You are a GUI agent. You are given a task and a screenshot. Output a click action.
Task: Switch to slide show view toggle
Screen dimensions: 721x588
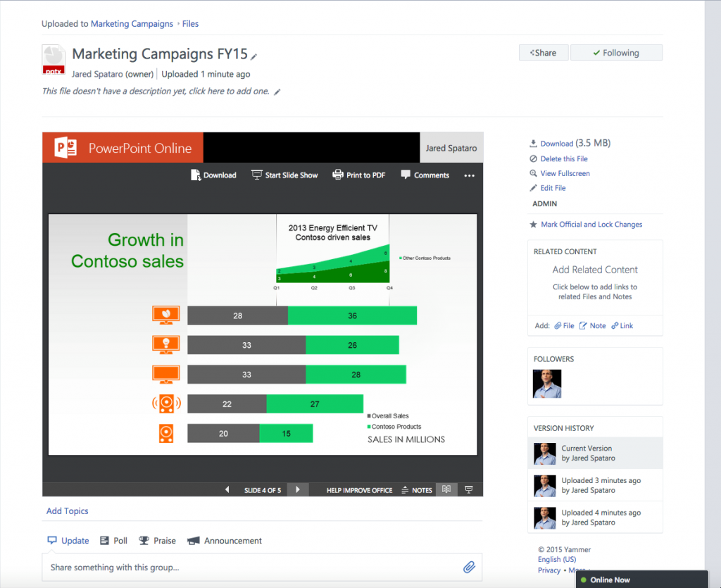coord(468,489)
